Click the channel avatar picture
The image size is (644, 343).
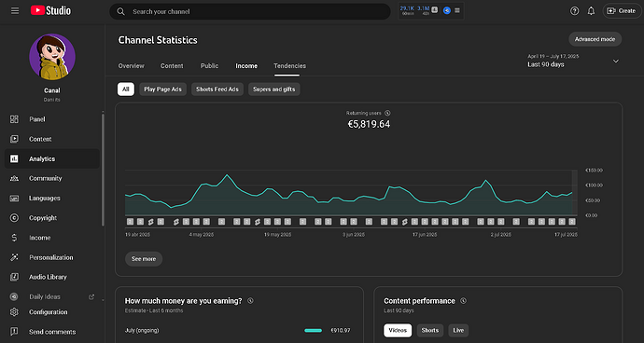[52, 57]
